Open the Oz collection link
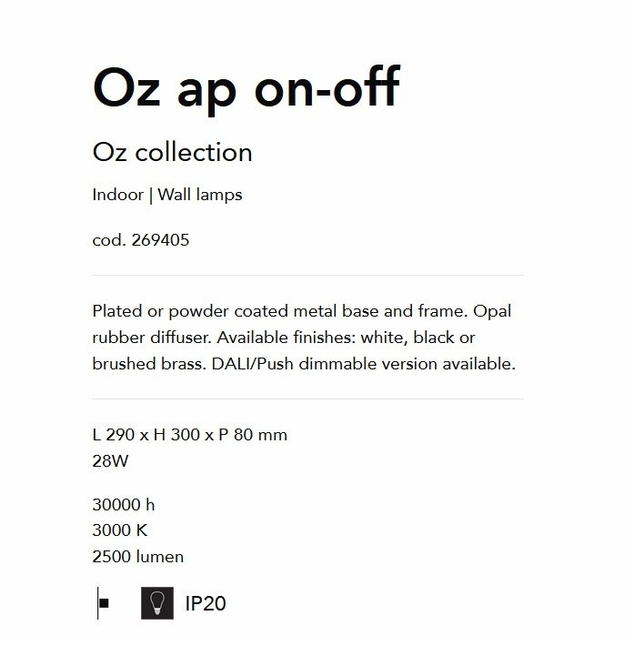 coord(172,152)
